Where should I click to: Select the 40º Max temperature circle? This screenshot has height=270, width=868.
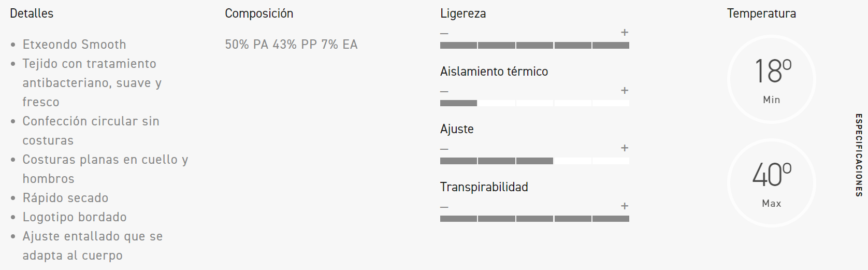tap(771, 183)
